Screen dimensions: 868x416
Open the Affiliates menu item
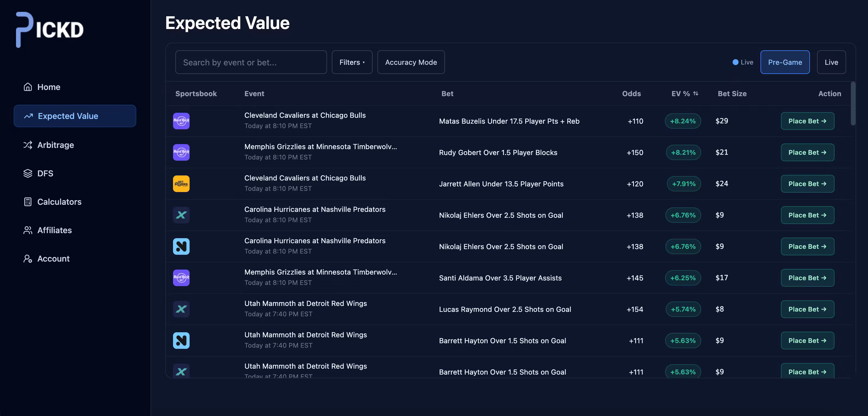click(x=55, y=230)
